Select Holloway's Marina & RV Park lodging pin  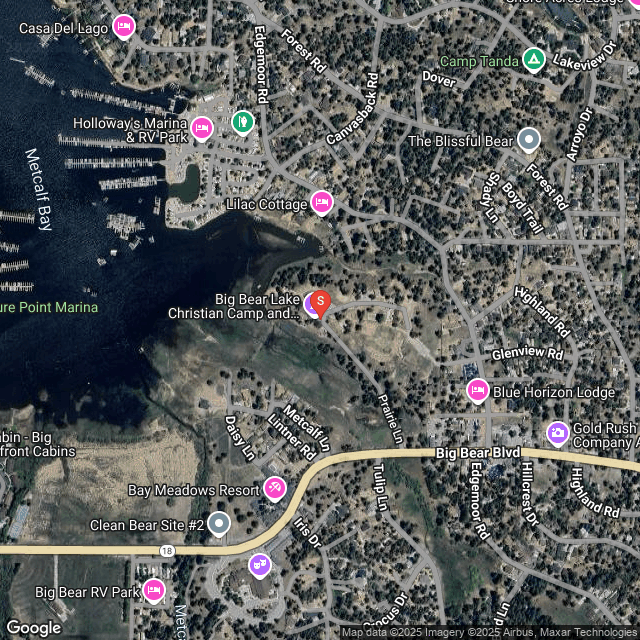click(202, 129)
